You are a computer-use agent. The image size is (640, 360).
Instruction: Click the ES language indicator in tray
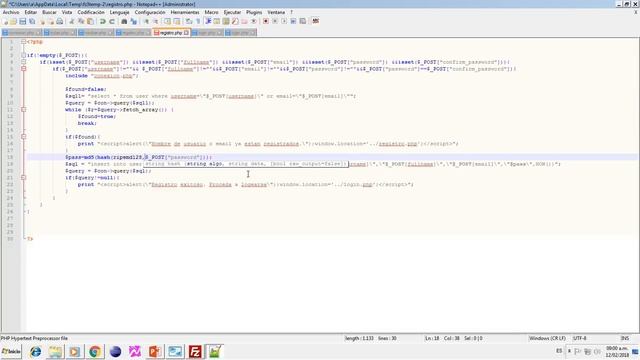point(559,351)
